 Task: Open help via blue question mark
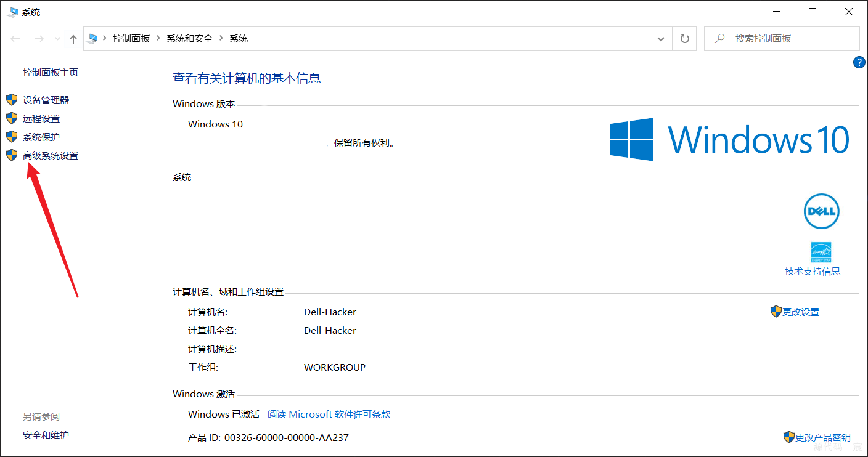tap(859, 62)
